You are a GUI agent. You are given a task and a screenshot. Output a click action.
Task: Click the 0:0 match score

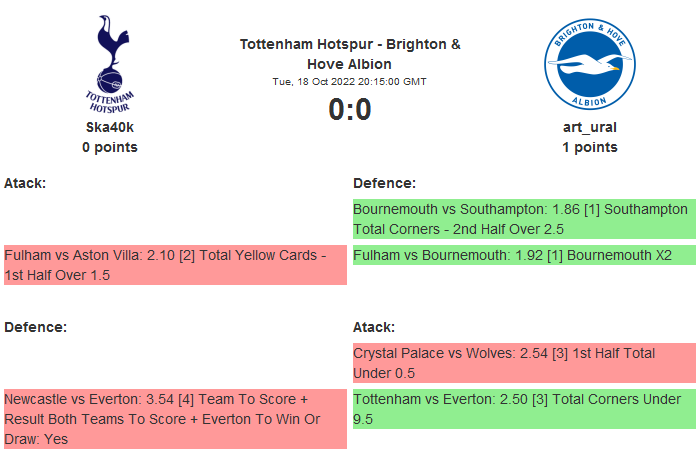click(x=350, y=109)
